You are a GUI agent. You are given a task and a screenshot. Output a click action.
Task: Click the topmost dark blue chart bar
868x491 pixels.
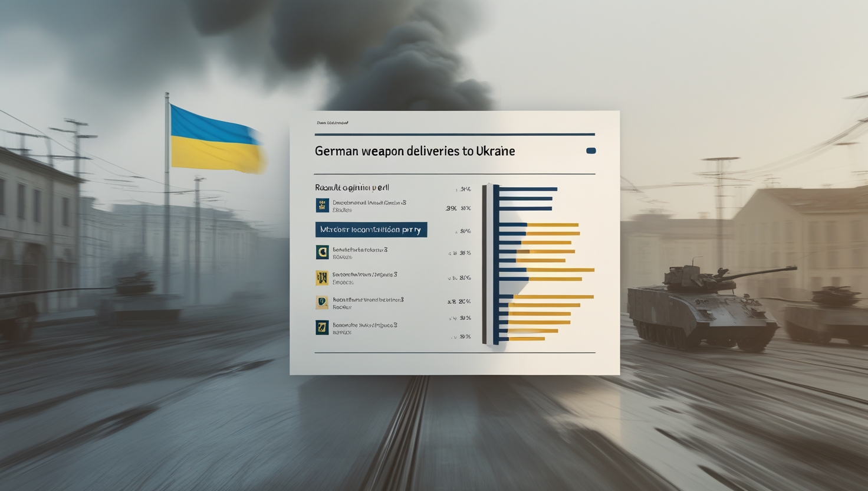[528, 189]
